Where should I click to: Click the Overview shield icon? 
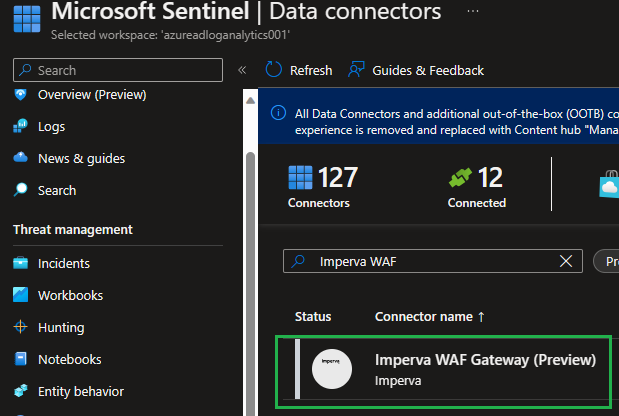pyautogui.click(x=20, y=94)
